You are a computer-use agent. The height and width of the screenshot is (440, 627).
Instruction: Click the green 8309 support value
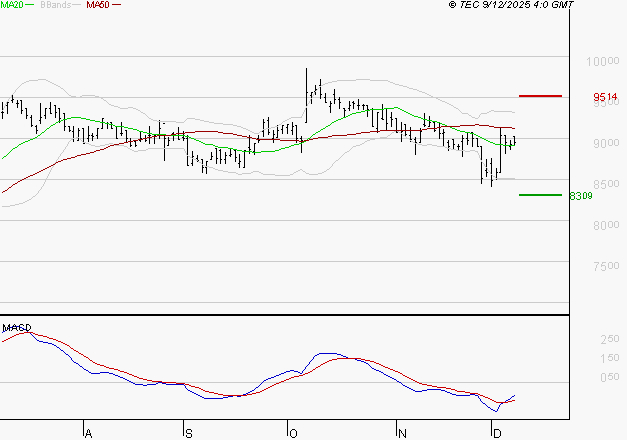coord(581,196)
